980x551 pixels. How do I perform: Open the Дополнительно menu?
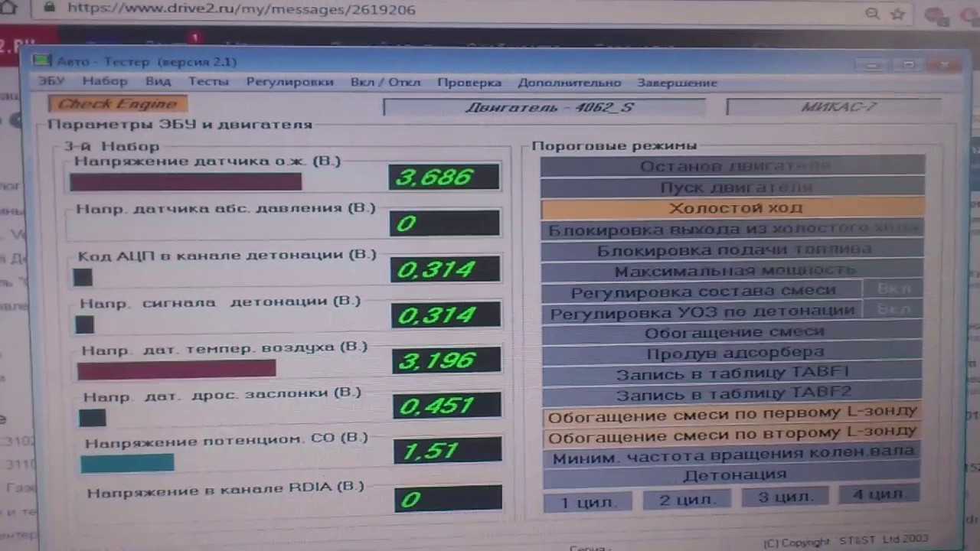click(x=569, y=83)
